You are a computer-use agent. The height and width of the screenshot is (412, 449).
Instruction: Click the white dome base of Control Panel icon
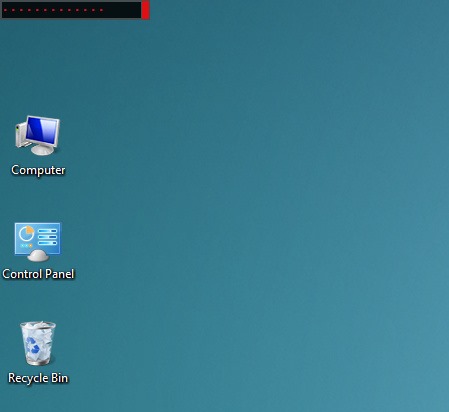pyautogui.click(x=38, y=256)
